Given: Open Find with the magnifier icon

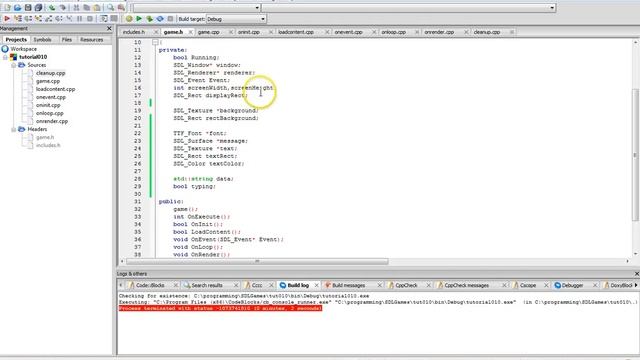Looking at the screenshot, I should point(111,7).
